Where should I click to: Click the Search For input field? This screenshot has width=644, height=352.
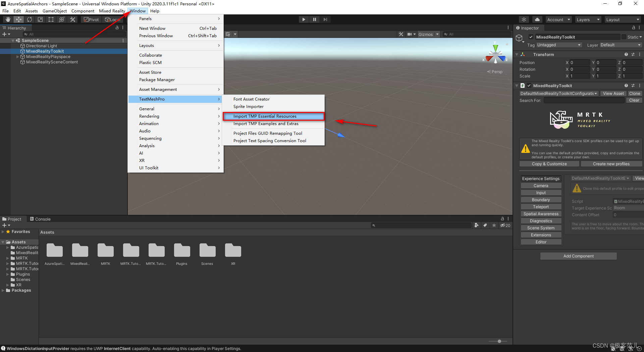tap(584, 100)
